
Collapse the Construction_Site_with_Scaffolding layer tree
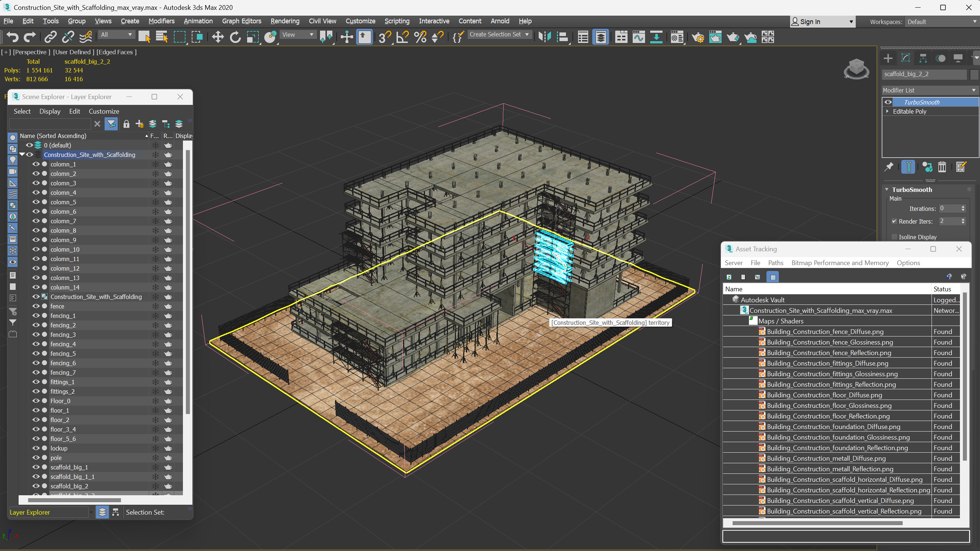click(x=22, y=155)
